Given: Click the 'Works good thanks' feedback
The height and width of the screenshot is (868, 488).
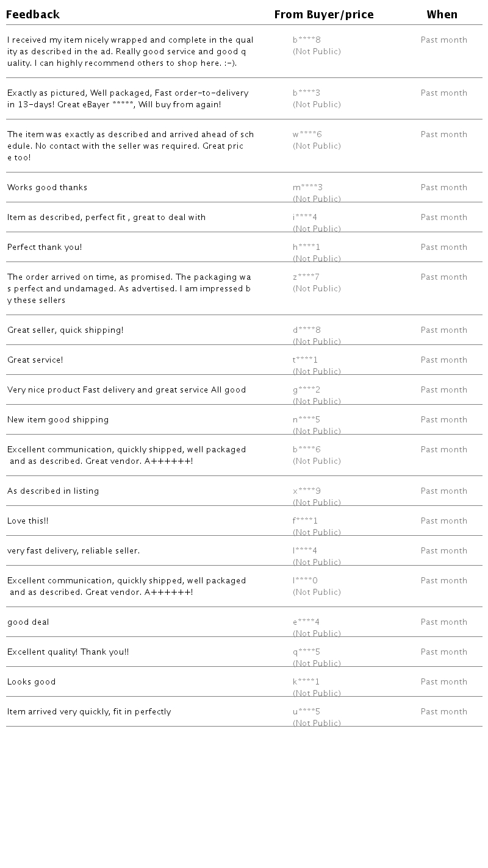Looking at the screenshot, I should coord(48,188).
